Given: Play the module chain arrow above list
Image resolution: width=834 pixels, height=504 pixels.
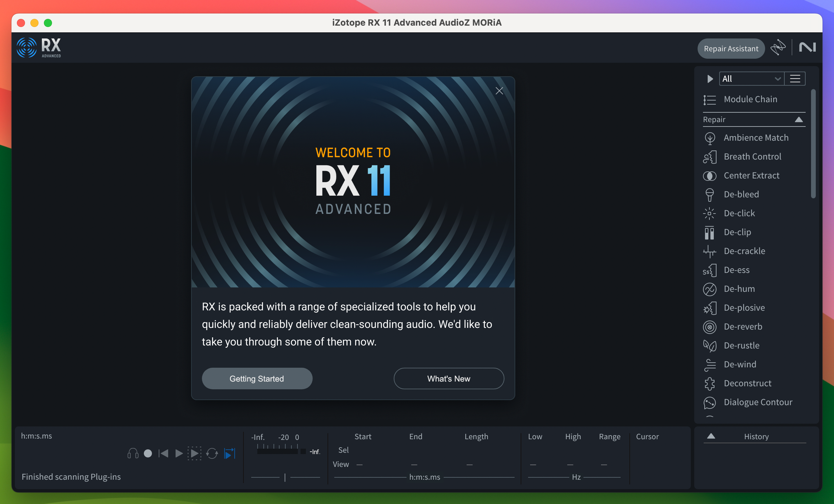Looking at the screenshot, I should (710, 79).
